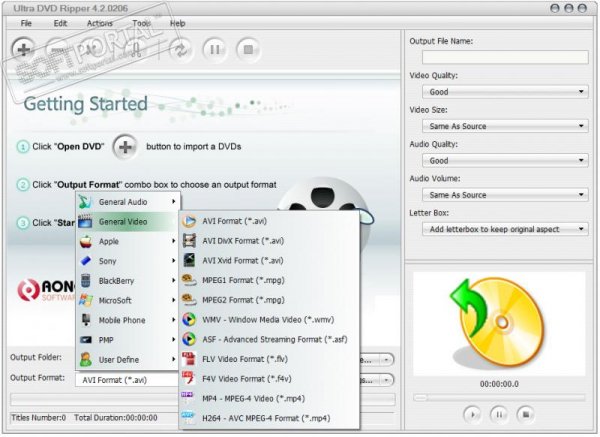Screen dimensions: 600x437
Task: Click the stop toolbar button
Action: coord(248,50)
